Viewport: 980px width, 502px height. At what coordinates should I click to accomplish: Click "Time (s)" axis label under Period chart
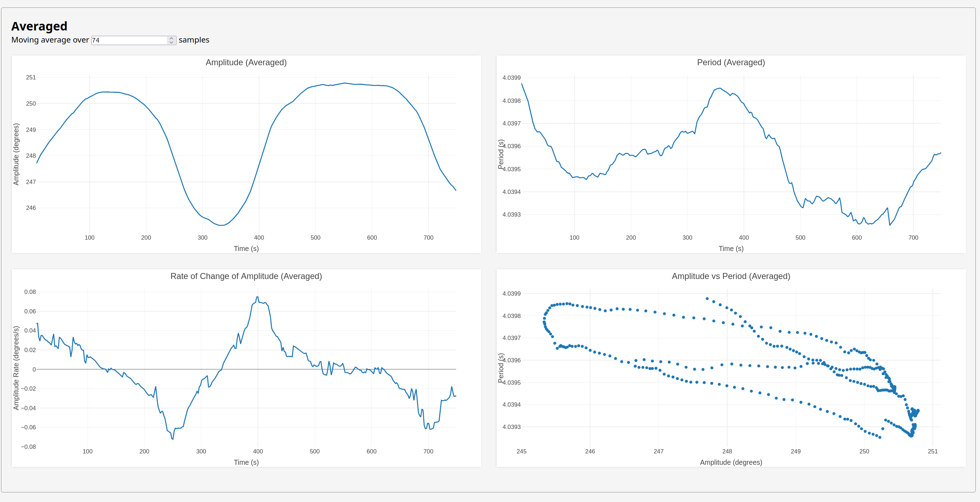coord(730,249)
